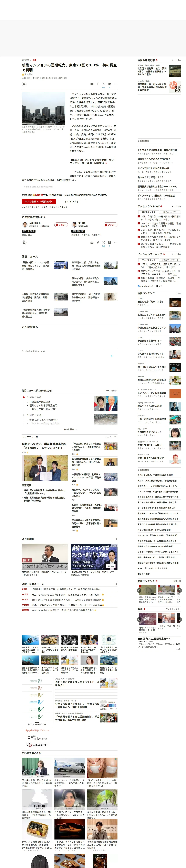Open 【解説人語】マンション家賃高騰 inline article link

[x=92, y=161]
